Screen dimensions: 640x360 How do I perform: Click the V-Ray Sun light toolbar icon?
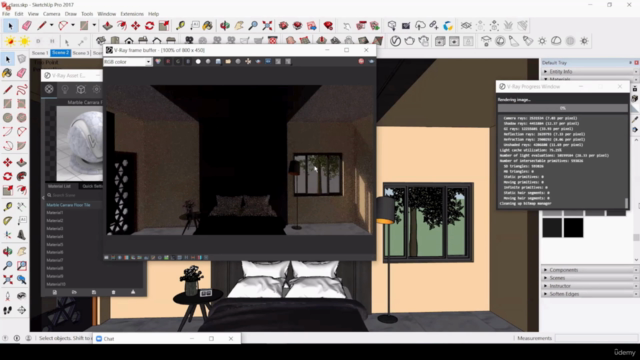542,41
